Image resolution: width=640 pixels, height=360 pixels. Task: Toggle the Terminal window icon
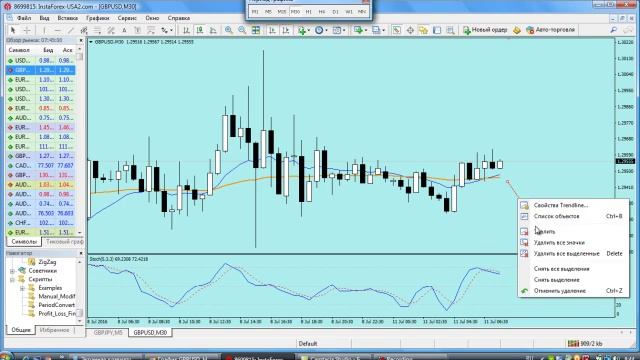click(437, 30)
